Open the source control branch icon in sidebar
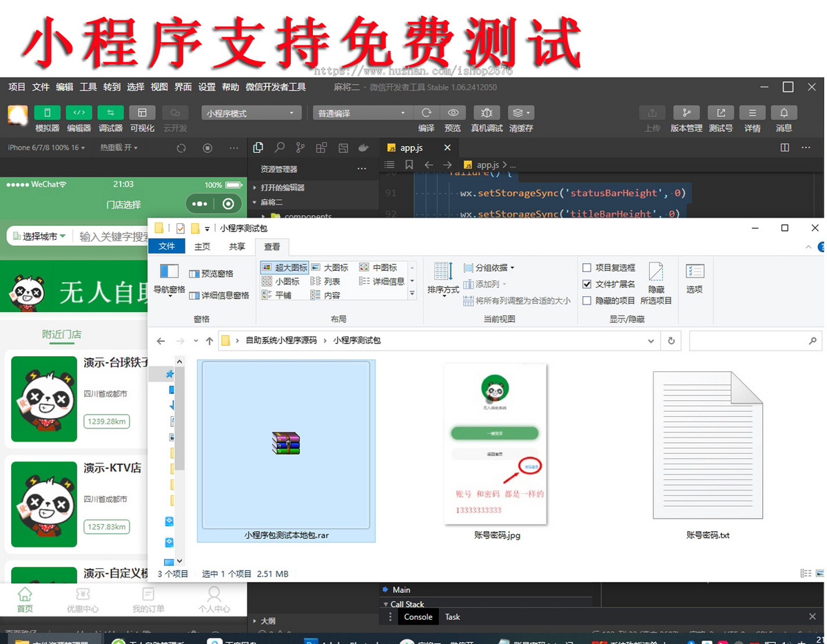Screen dimensions: 827x644 pyautogui.click(x=300, y=147)
